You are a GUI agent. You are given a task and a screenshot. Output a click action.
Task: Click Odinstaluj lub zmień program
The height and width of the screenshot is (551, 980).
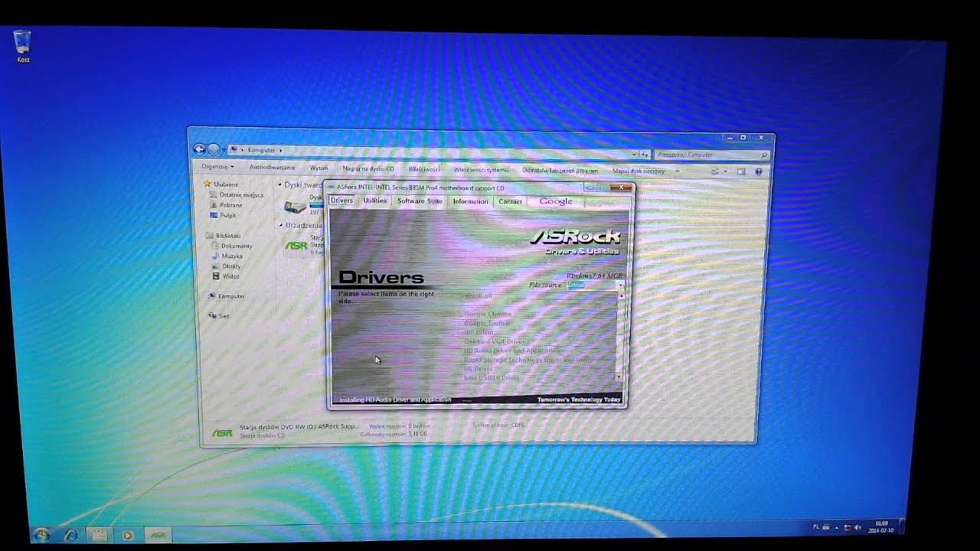pyautogui.click(x=560, y=171)
